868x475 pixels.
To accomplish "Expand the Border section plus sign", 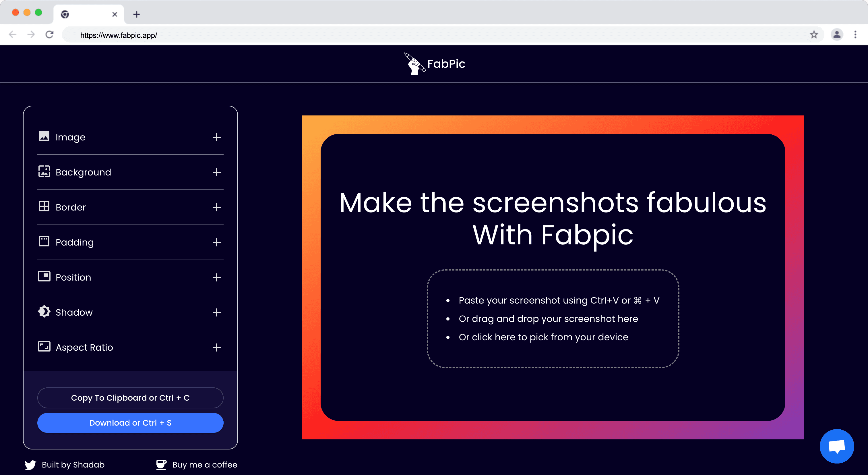I will (217, 207).
